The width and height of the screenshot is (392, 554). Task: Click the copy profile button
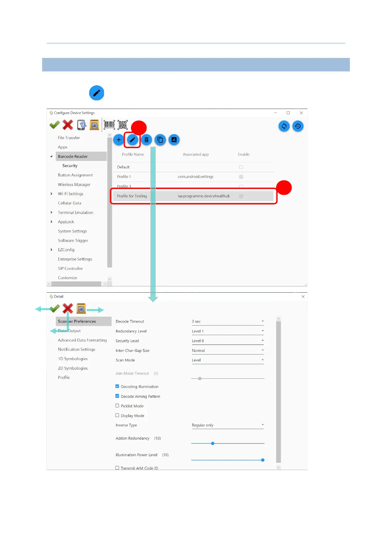[160, 140]
